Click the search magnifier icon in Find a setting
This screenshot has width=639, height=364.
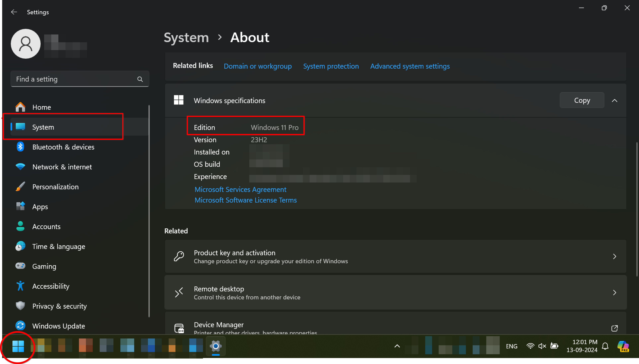(140, 79)
